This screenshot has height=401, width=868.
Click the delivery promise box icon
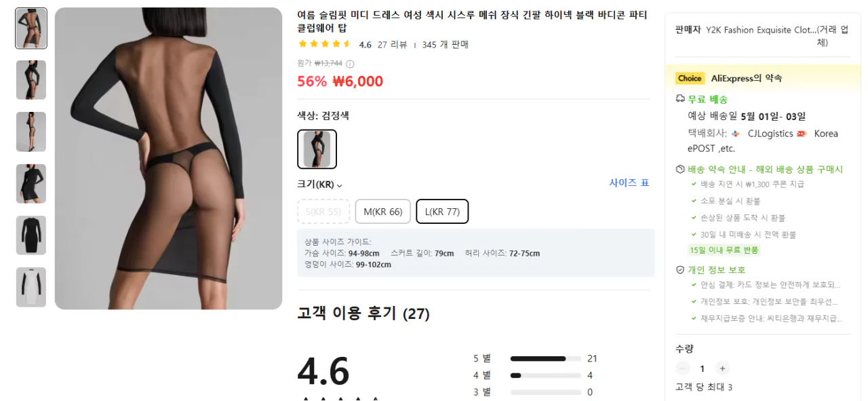[680, 170]
